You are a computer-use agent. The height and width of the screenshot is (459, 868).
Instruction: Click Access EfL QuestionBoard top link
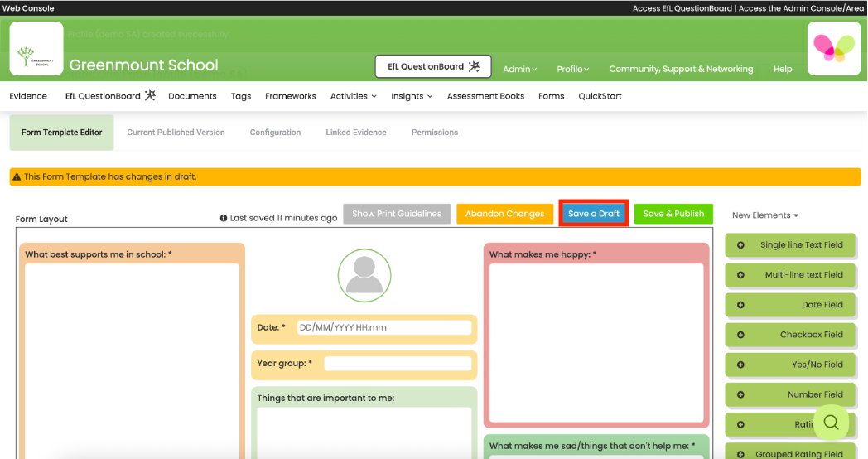coord(682,8)
